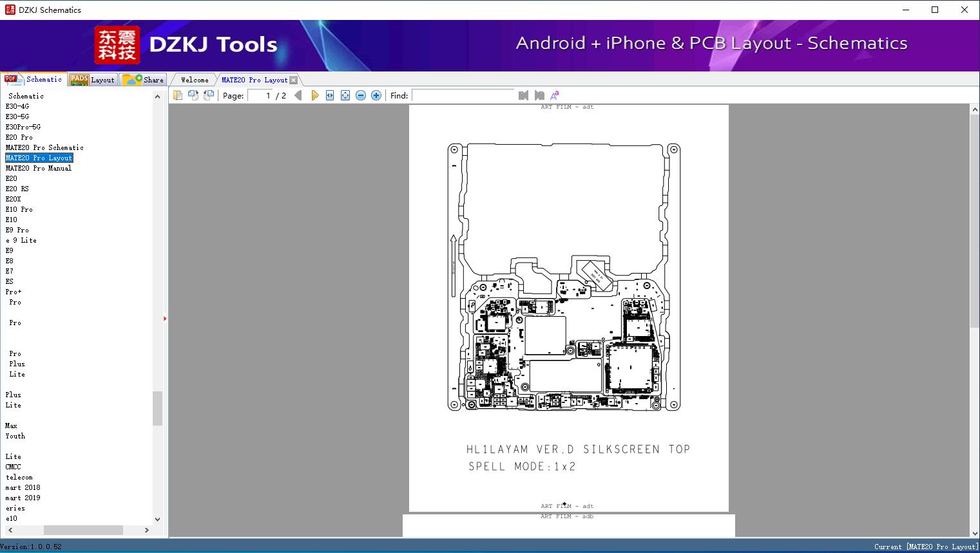Click the Find search box
The width and height of the screenshot is (980, 553).
pos(463,95)
